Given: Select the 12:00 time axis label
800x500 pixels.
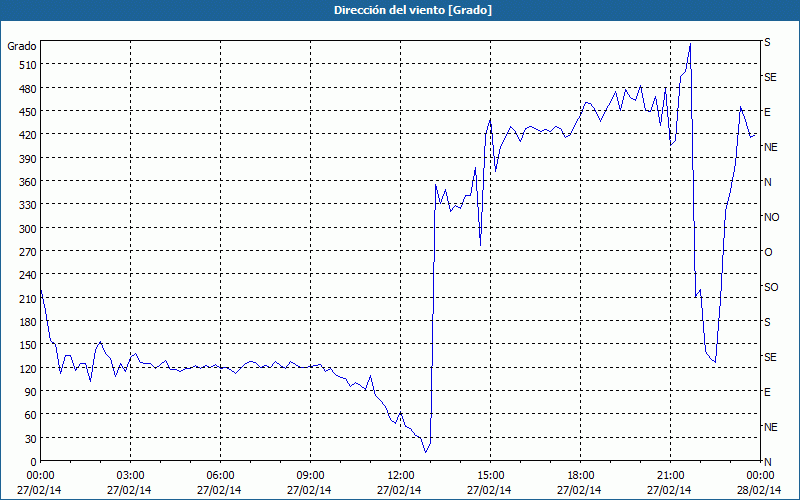Looking at the screenshot, I should tap(399, 476).
